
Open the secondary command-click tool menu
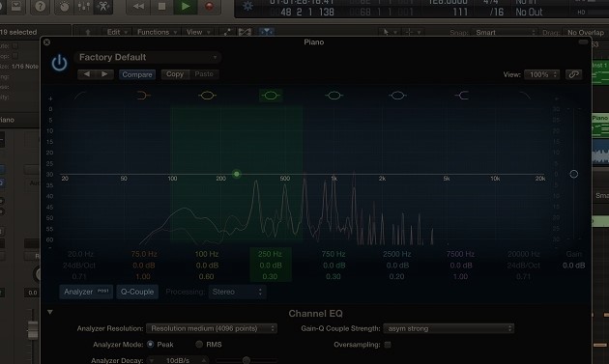[x=412, y=32]
